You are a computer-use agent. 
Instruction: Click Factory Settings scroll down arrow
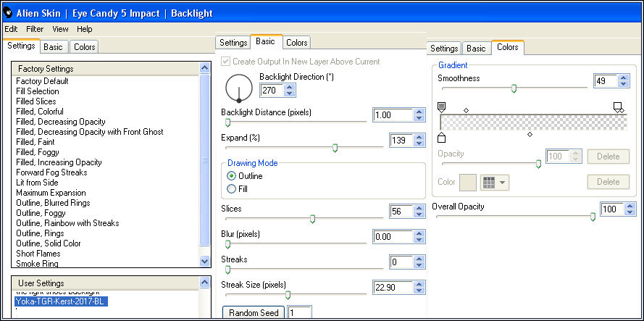204,261
